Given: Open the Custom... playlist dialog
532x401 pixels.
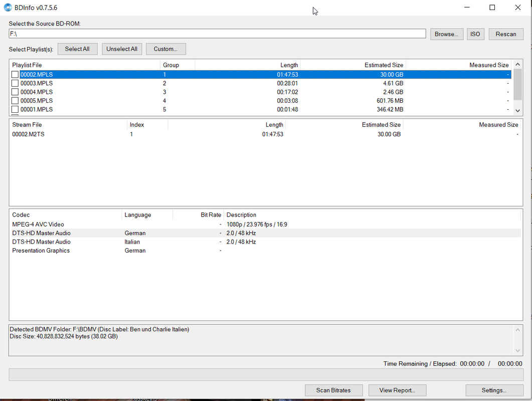Looking at the screenshot, I should pyautogui.click(x=165, y=49).
